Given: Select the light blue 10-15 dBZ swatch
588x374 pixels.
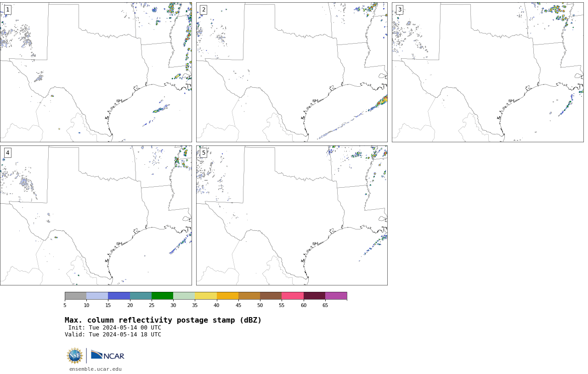Looking at the screenshot, I should (x=97, y=296).
